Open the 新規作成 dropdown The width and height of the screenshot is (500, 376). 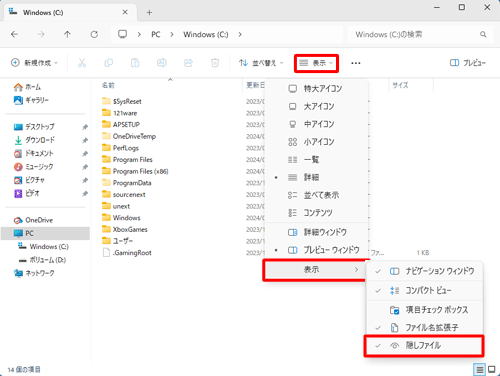[34, 63]
